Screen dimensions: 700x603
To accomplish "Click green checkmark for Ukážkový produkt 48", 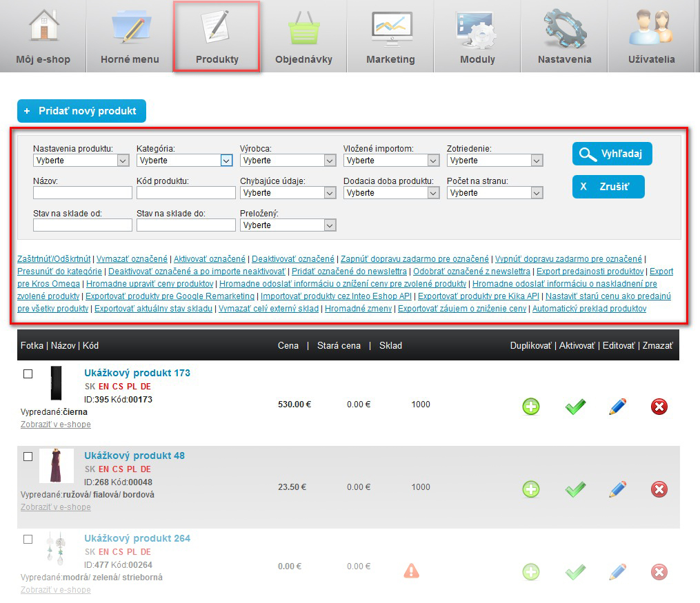I will pyautogui.click(x=575, y=489).
